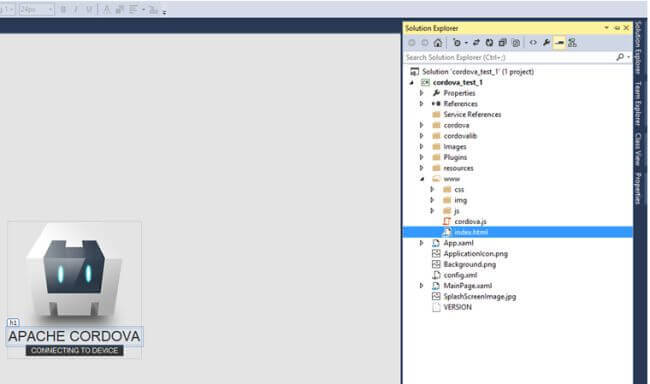The height and width of the screenshot is (384, 650).
Task: Expand the App.xaml node
Action: click(422, 243)
